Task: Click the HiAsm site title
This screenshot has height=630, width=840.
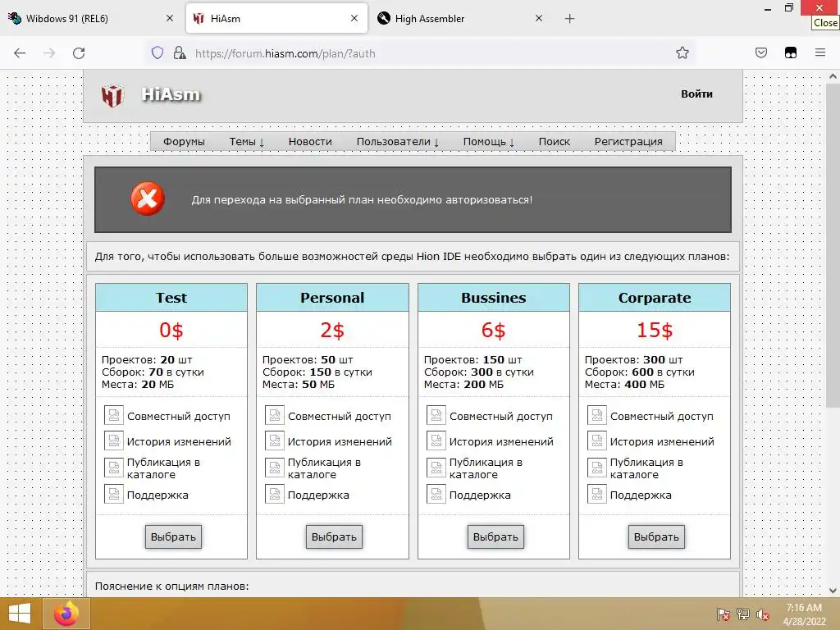Action: [171, 94]
